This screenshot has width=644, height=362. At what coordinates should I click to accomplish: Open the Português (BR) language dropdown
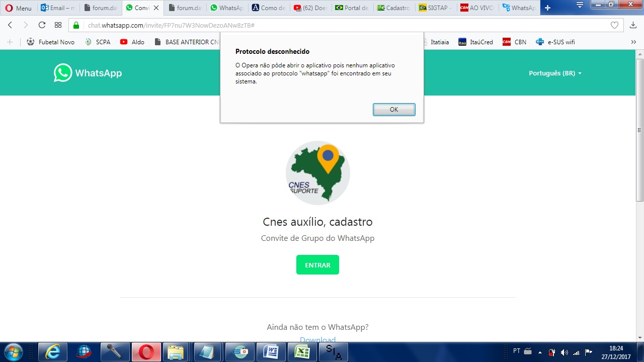coord(555,73)
